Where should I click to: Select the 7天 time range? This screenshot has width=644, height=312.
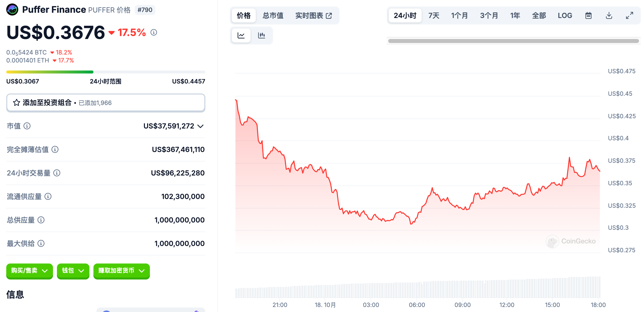pos(433,15)
